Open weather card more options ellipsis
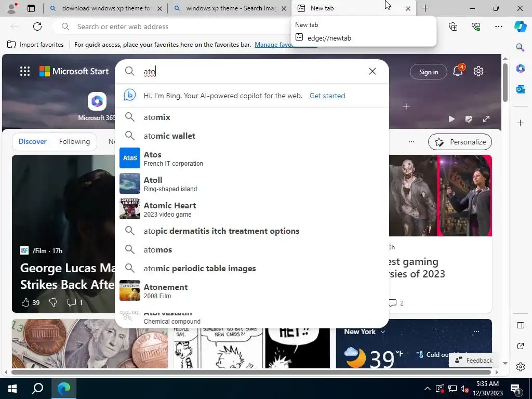The width and height of the screenshot is (532, 399). pyautogui.click(x=476, y=331)
